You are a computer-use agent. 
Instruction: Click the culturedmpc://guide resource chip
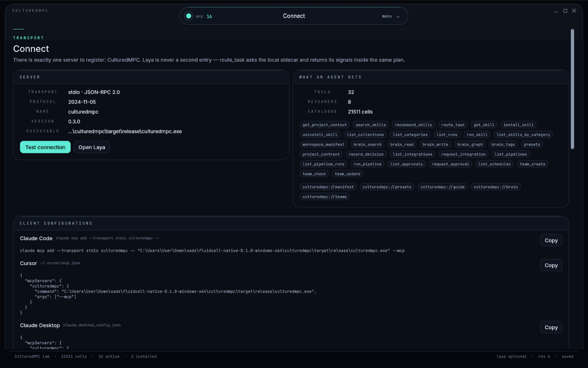[443, 187]
